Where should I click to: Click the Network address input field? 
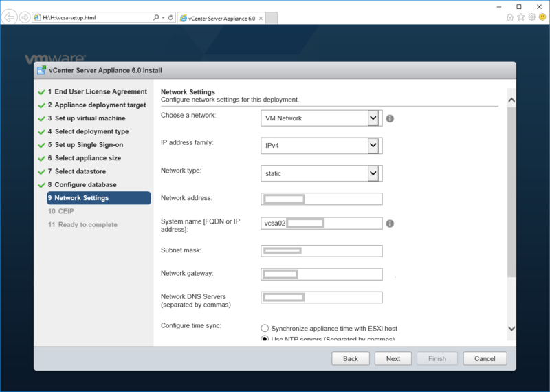pyautogui.click(x=321, y=199)
